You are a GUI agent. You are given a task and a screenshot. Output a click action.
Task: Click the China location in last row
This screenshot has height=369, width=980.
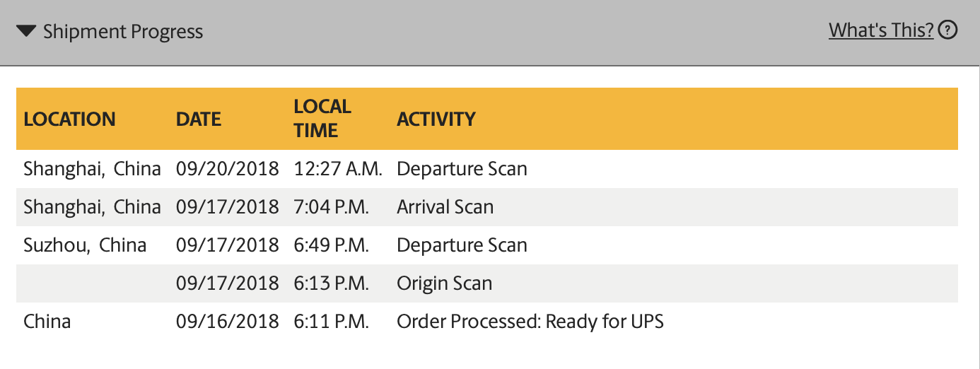click(x=47, y=322)
